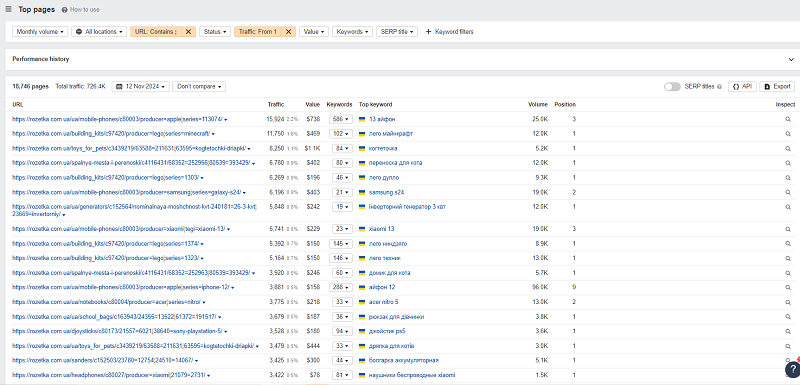Viewport: 800px width, 385px height.
Task: Inspect the переноска для кота row
Action: 788,163
